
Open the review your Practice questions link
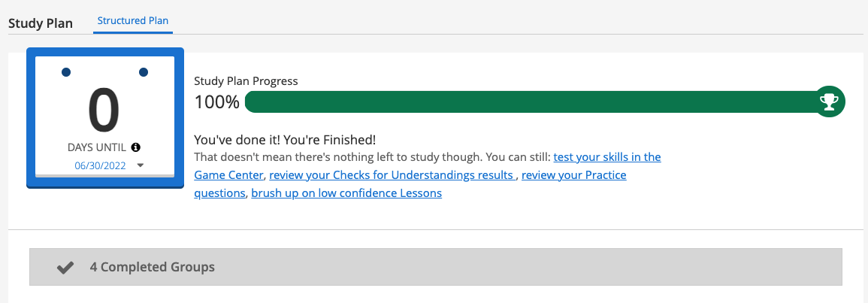coord(573,175)
